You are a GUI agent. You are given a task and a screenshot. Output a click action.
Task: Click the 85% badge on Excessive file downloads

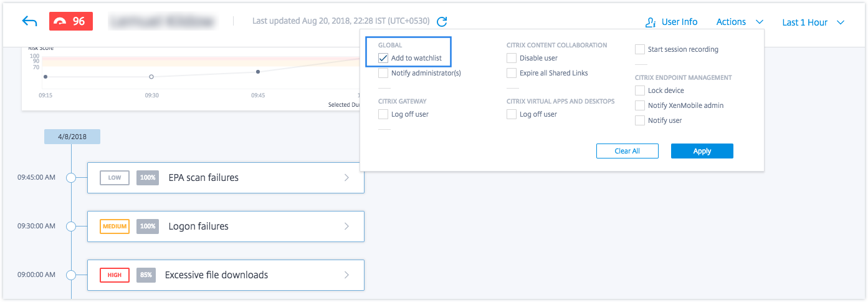148,275
